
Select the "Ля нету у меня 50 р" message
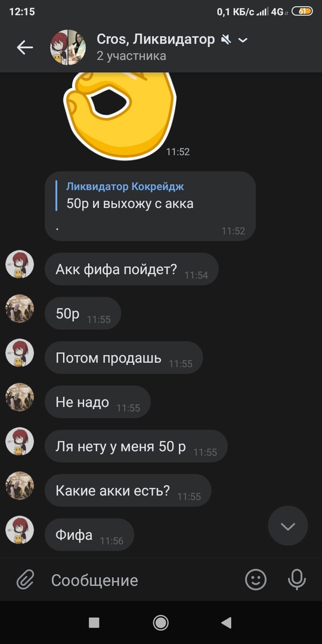pos(136,446)
